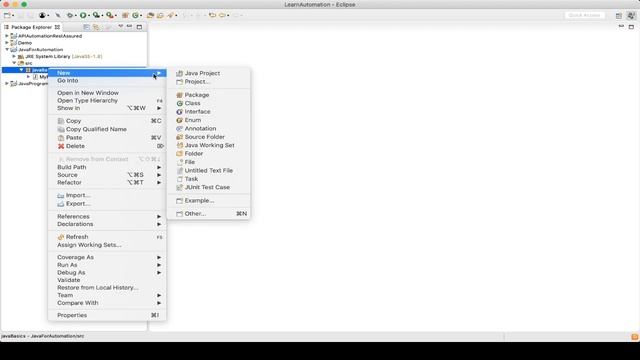Click Copy in the context menu
The width and height of the screenshot is (640, 360).
107,121
